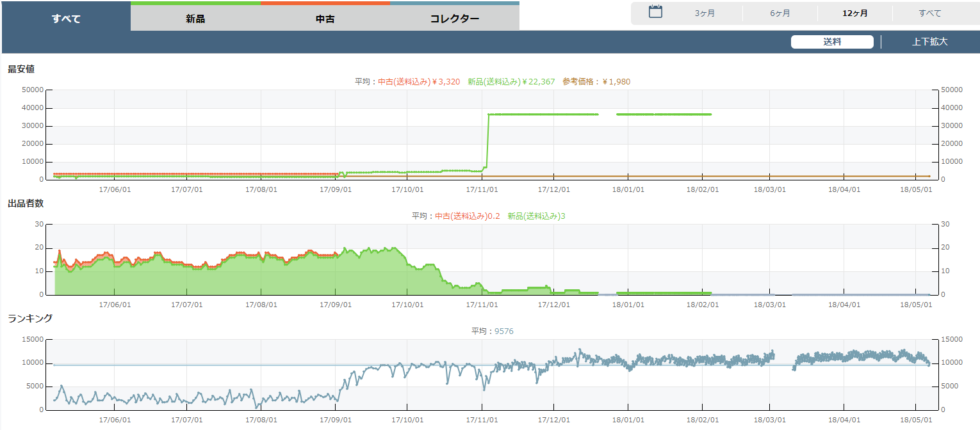Toggle the 送料 shipping switch
980x430 pixels.
tap(832, 42)
